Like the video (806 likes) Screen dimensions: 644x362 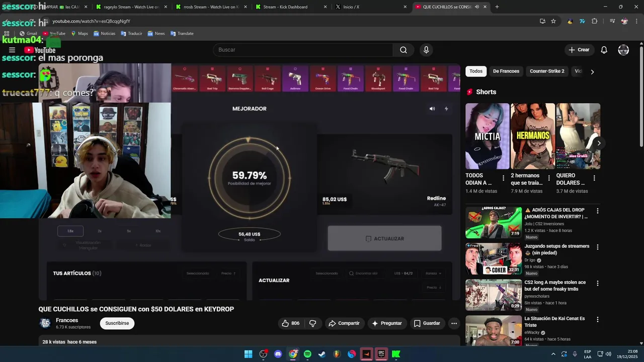(x=290, y=323)
